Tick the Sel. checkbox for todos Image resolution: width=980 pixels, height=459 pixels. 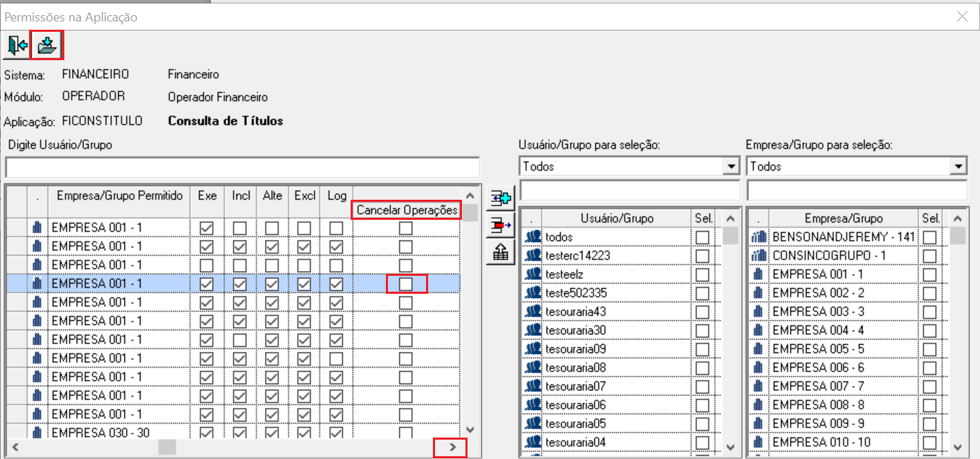[x=703, y=237]
